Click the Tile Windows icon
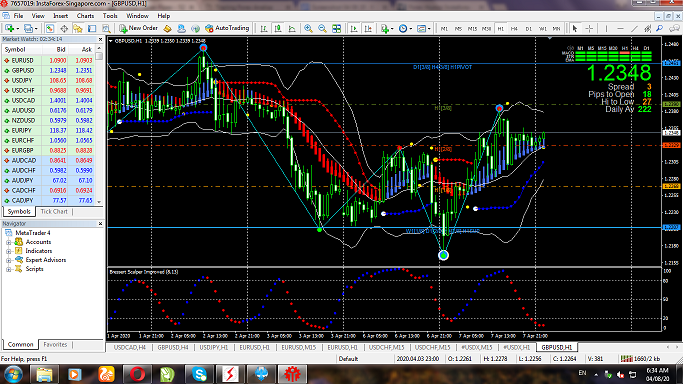 click(336, 28)
